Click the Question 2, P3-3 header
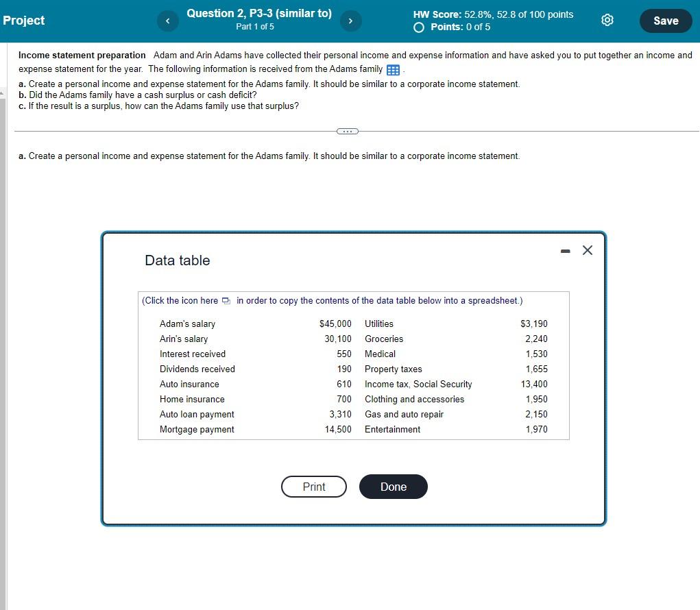The width and height of the screenshot is (700, 610). (x=259, y=13)
